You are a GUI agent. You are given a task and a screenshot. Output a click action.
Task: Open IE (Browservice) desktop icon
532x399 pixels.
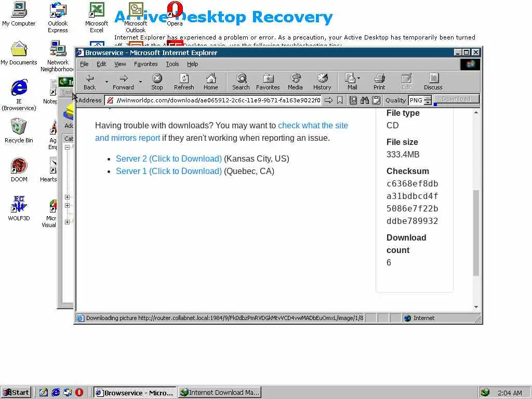[19, 95]
